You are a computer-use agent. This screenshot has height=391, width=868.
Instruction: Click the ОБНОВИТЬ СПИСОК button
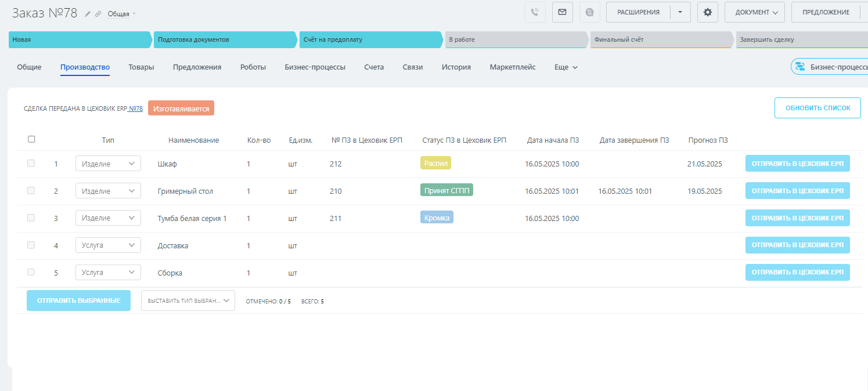pyautogui.click(x=817, y=108)
